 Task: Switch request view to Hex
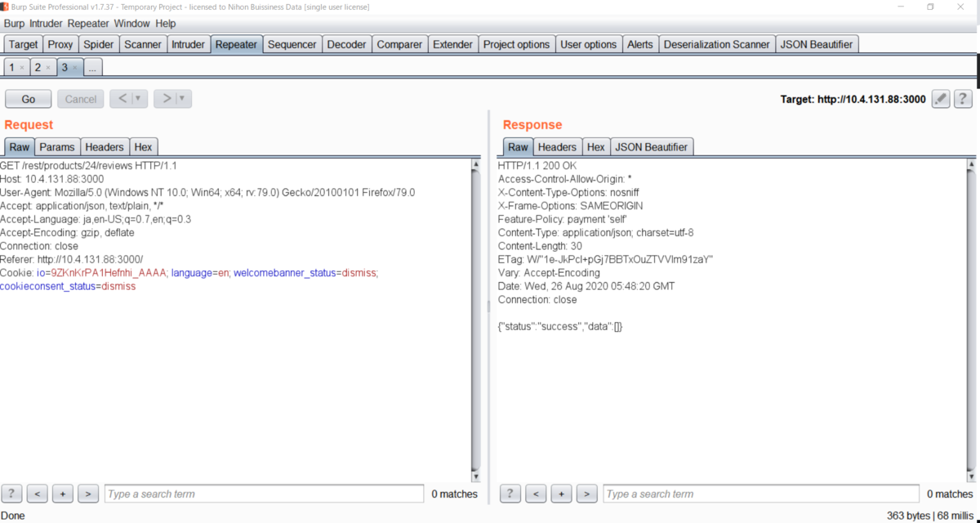point(143,147)
